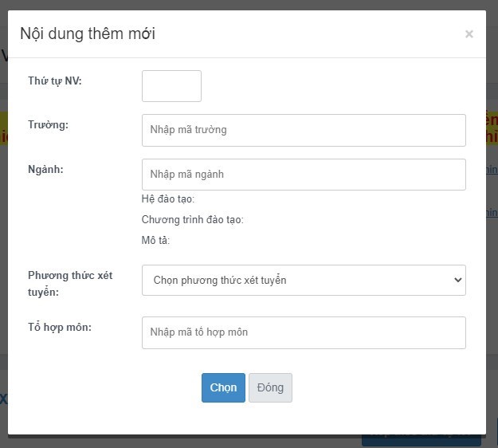The width and height of the screenshot is (498, 448).
Task: Click the gray Đóng button
Action: pyautogui.click(x=270, y=388)
